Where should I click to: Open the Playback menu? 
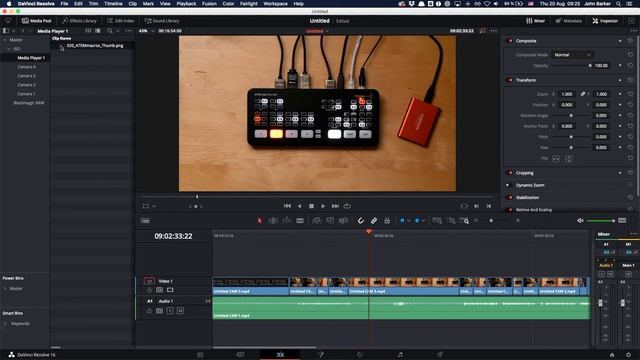[x=186, y=4]
